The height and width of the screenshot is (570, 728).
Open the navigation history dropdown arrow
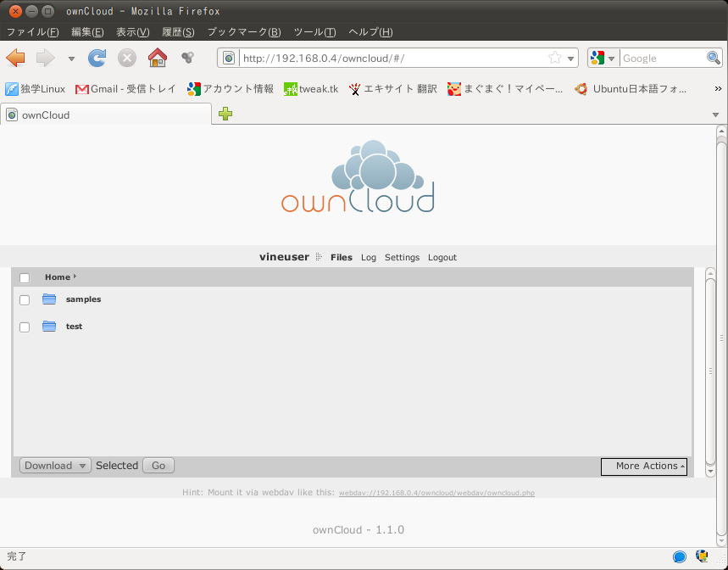coord(71,59)
